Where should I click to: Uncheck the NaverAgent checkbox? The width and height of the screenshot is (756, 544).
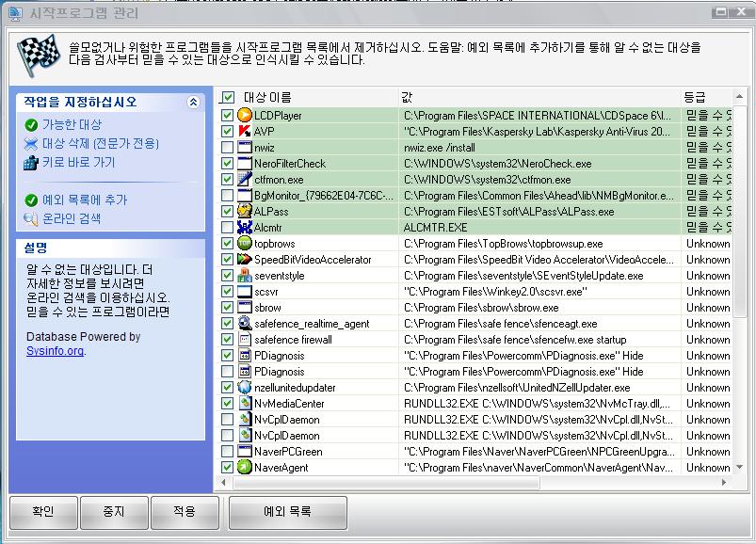(227, 467)
